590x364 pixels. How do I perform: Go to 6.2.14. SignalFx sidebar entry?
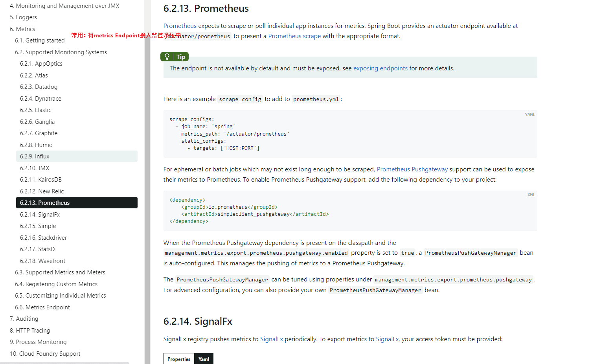pyautogui.click(x=40, y=215)
